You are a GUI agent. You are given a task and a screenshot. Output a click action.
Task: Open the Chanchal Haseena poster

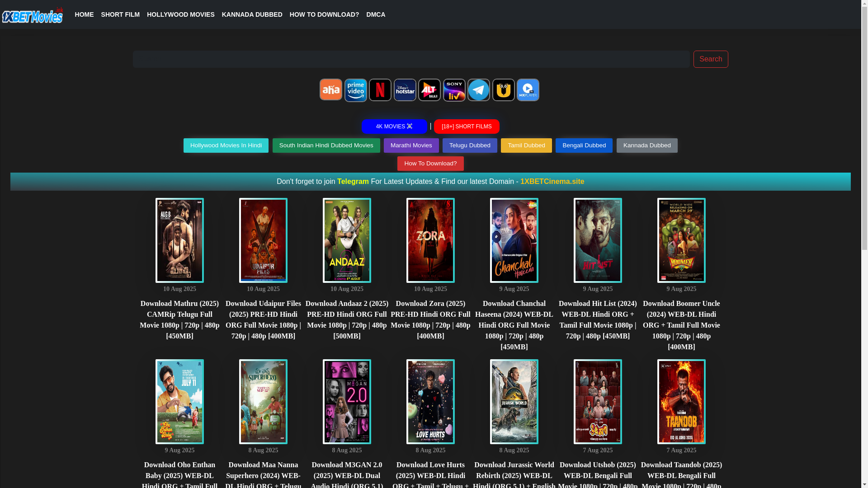514,240
